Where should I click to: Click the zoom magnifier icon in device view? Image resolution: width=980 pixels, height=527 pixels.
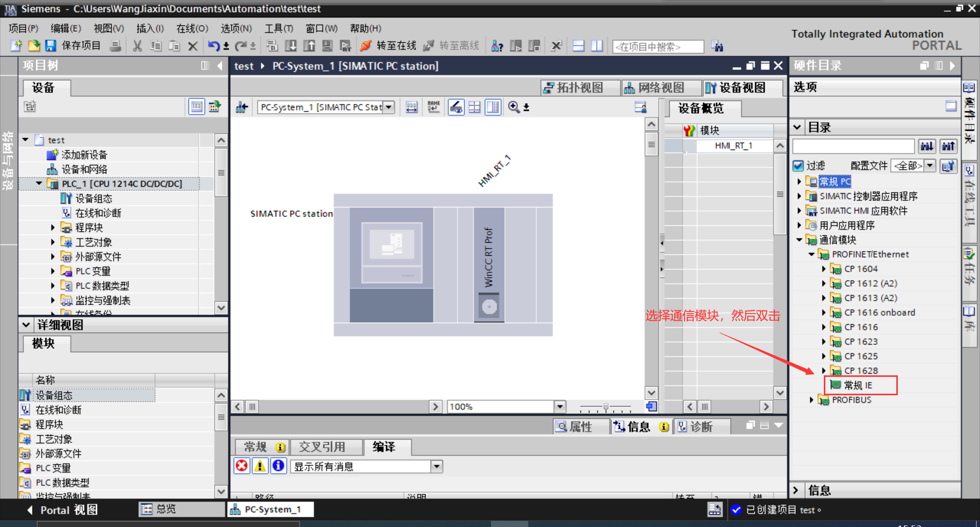(514, 107)
